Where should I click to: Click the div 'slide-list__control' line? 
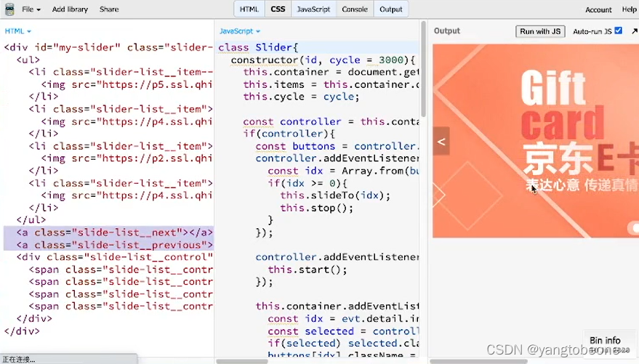coord(115,257)
